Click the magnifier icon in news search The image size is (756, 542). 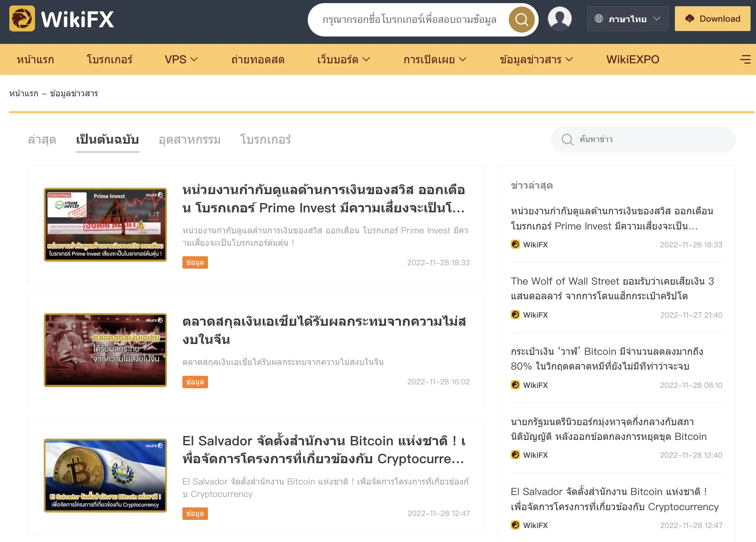coord(567,139)
